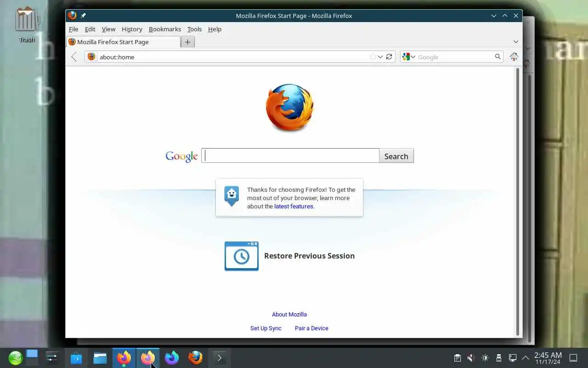The width and height of the screenshot is (588, 368).
Task: Open the brightness tray icon
Action: (485, 357)
